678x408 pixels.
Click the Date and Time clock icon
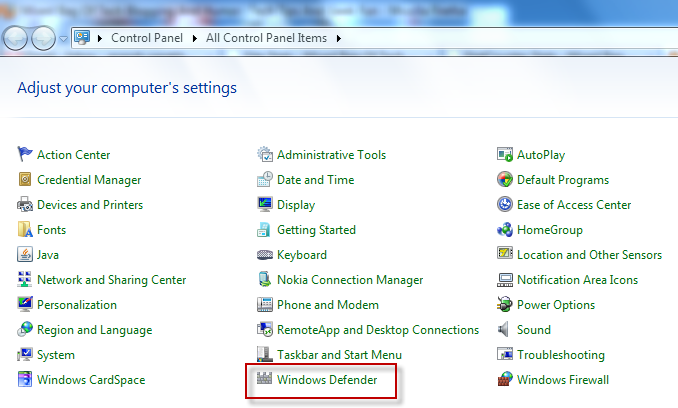[265, 179]
